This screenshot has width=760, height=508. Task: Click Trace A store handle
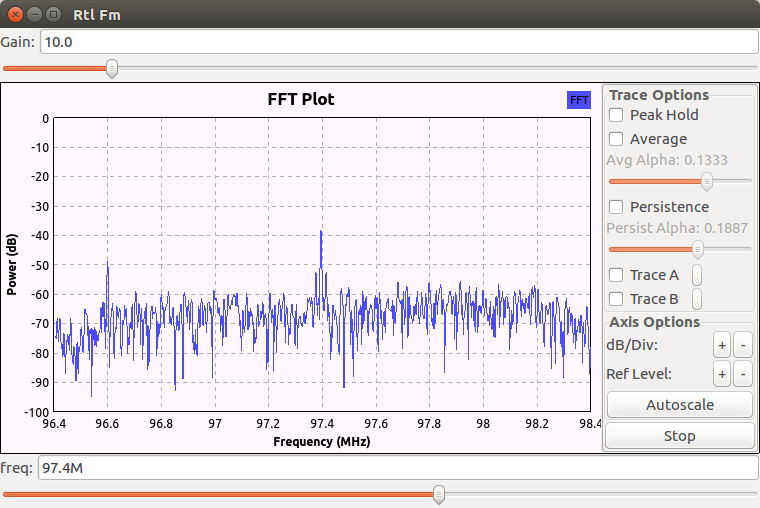point(697,275)
